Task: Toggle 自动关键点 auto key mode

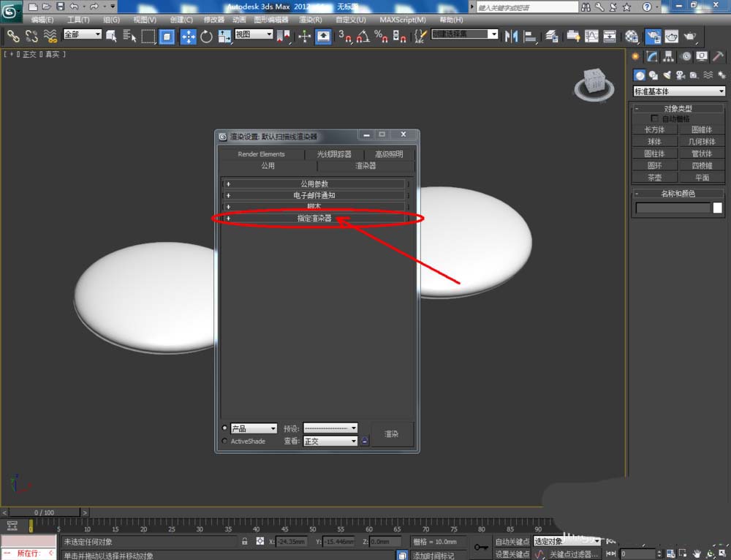Action: click(512, 541)
